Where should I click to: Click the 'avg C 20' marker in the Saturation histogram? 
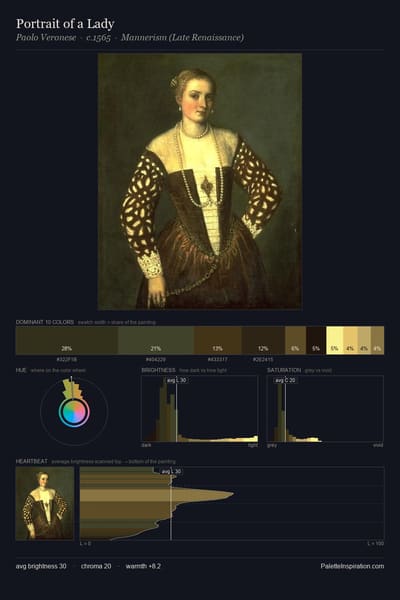(285, 380)
